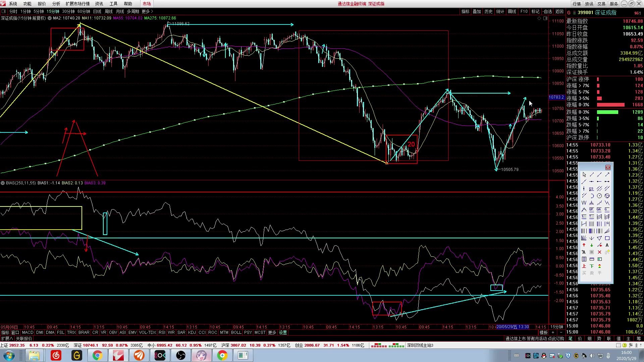Pick the green down-arrow marker tool
644x362 pixels.
(x=592, y=245)
